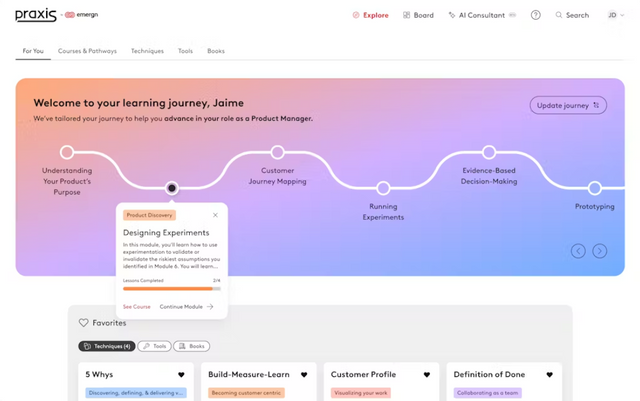Click the emergn logo
The image size is (640, 401).
click(82, 15)
